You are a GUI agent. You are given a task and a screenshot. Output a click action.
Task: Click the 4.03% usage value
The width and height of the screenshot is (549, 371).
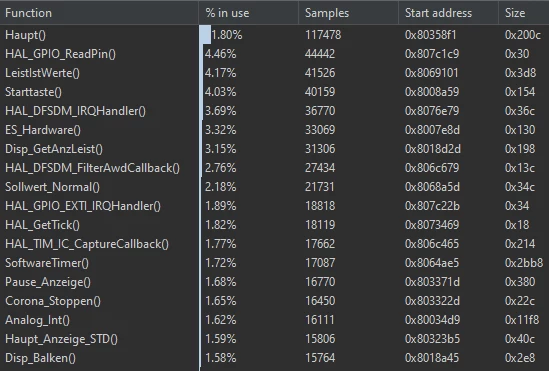pos(221,92)
